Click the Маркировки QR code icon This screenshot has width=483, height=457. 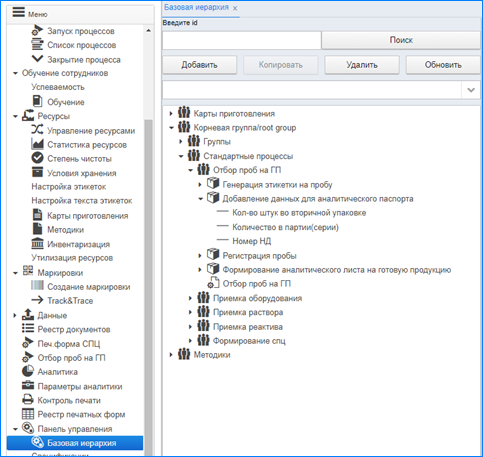click(28, 271)
